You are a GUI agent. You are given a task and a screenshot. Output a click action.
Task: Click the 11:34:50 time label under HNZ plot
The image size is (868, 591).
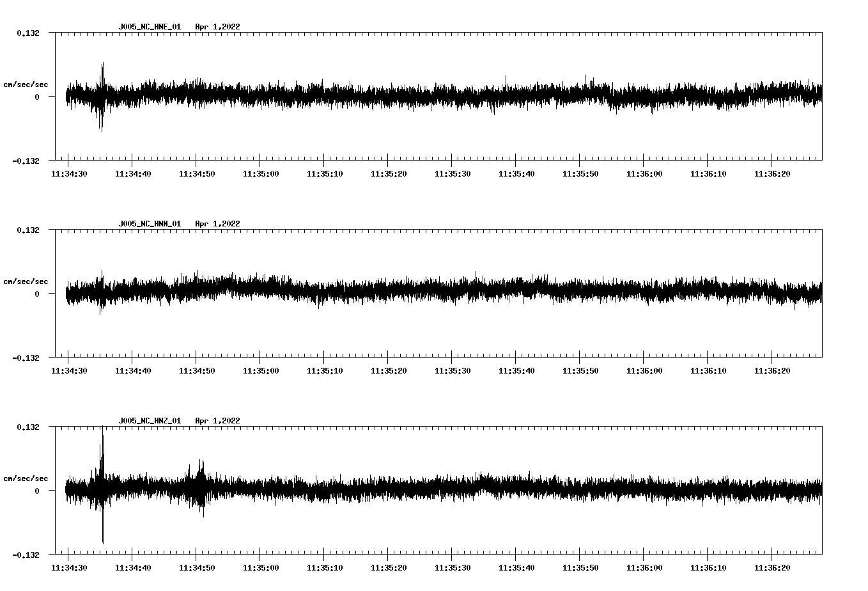coord(197,568)
